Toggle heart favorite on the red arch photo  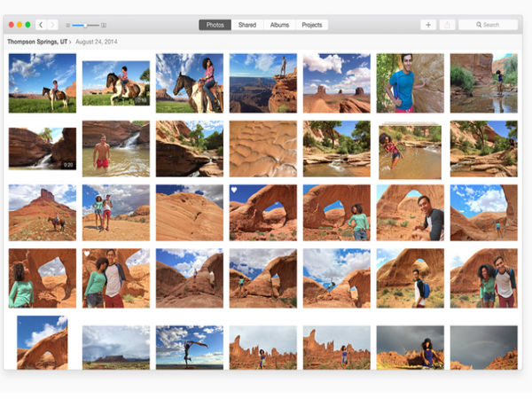(234, 190)
